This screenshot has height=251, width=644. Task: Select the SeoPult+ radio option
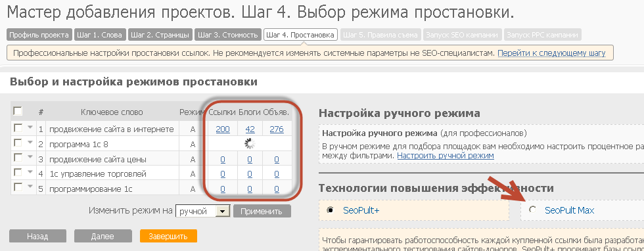(x=330, y=210)
